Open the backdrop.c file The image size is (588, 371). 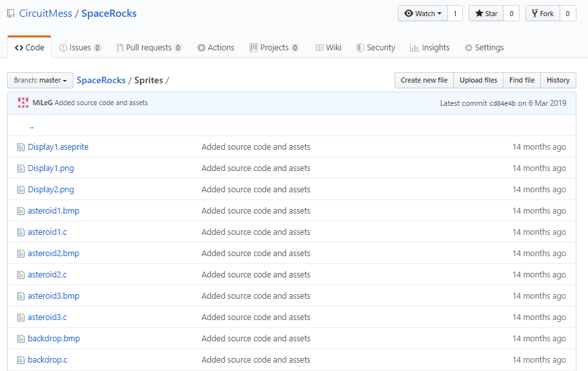point(48,360)
